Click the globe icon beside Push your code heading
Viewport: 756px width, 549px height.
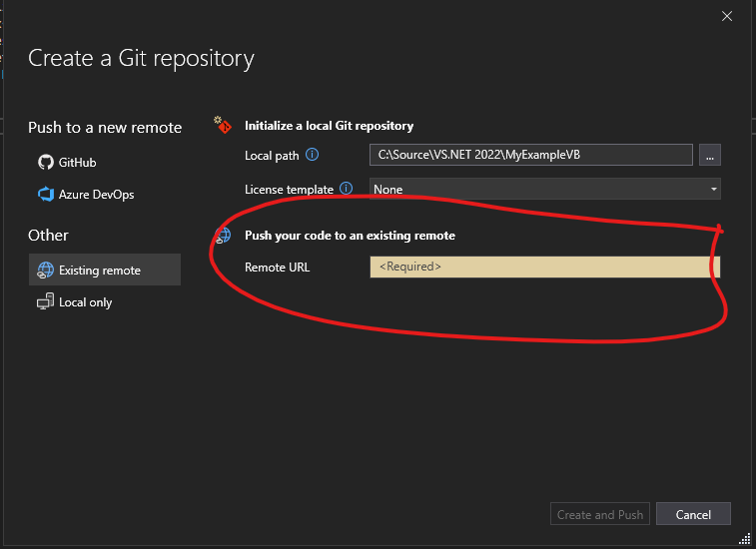[x=224, y=236]
